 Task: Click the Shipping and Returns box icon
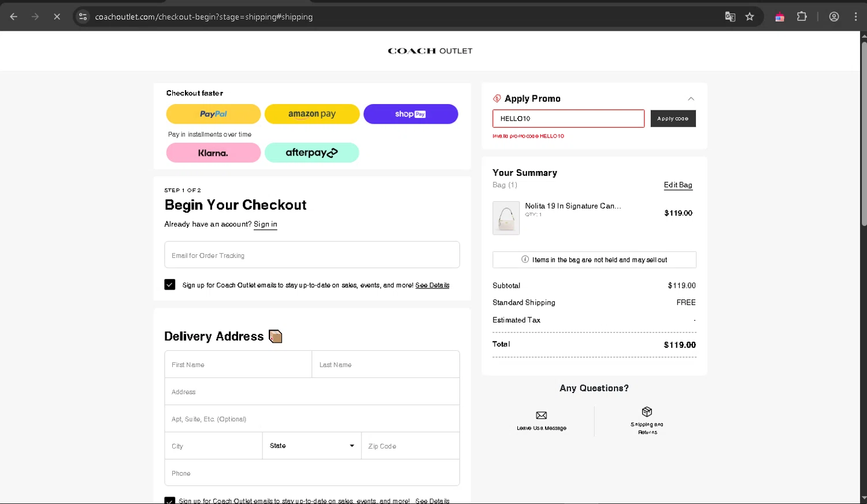click(647, 412)
